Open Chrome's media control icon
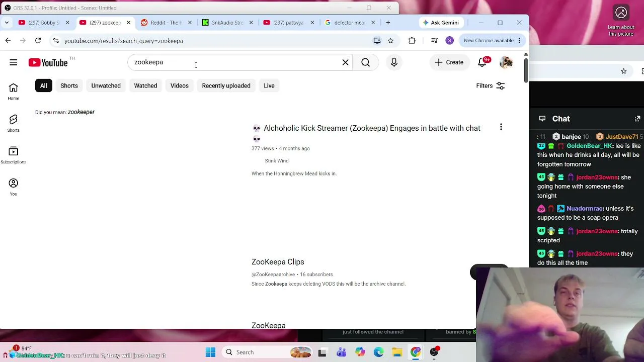The width and height of the screenshot is (644, 362). [x=435, y=41]
